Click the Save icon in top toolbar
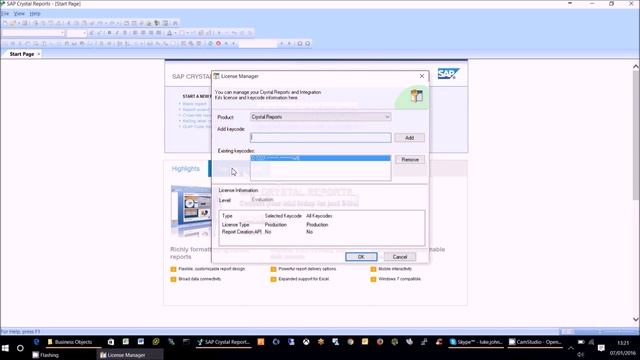The width and height of the screenshot is (640, 360). click(24, 23)
